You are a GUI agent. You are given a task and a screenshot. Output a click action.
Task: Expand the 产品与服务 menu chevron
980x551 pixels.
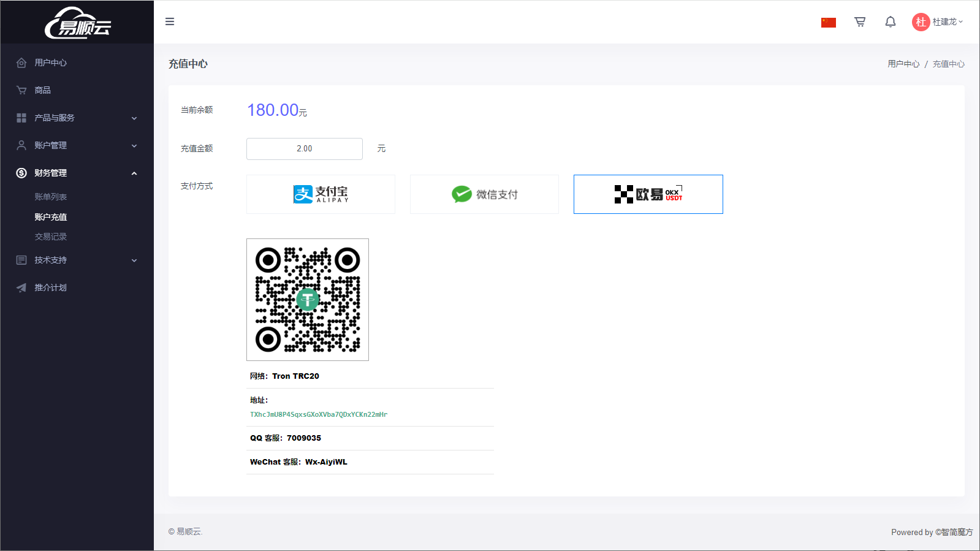[x=134, y=118]
